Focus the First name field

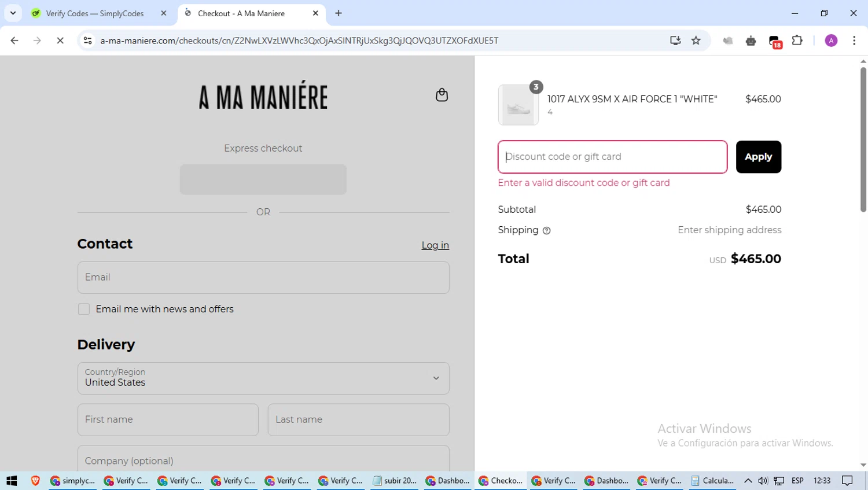[168, 420]
